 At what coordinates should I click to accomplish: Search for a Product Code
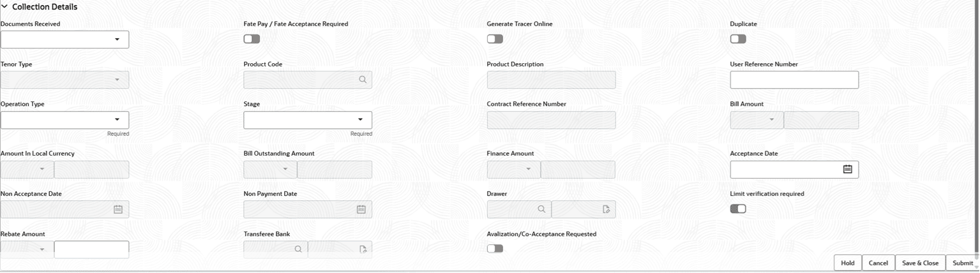pos(362,80)
